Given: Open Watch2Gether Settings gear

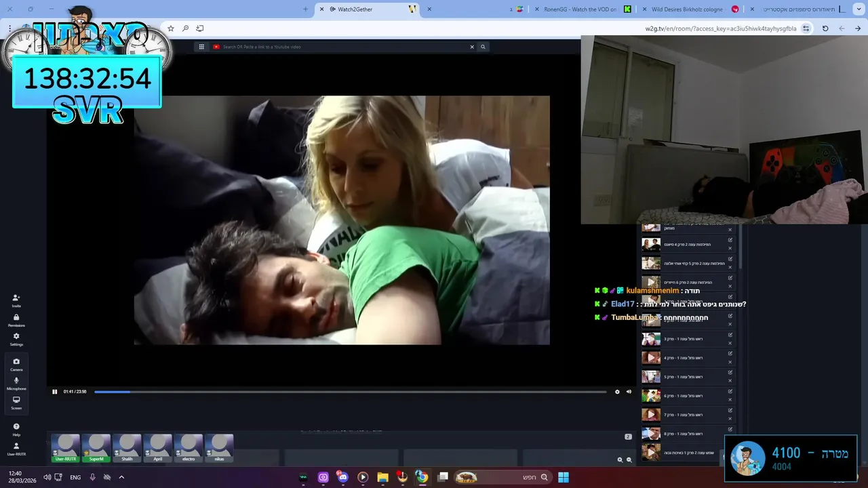Looking at the screenshot, I should [x=16, y=339].
